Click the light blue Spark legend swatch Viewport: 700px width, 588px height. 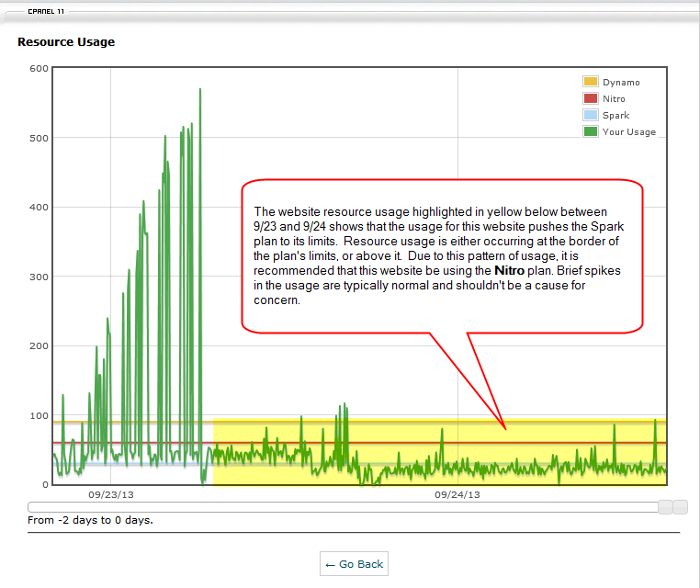590,116
